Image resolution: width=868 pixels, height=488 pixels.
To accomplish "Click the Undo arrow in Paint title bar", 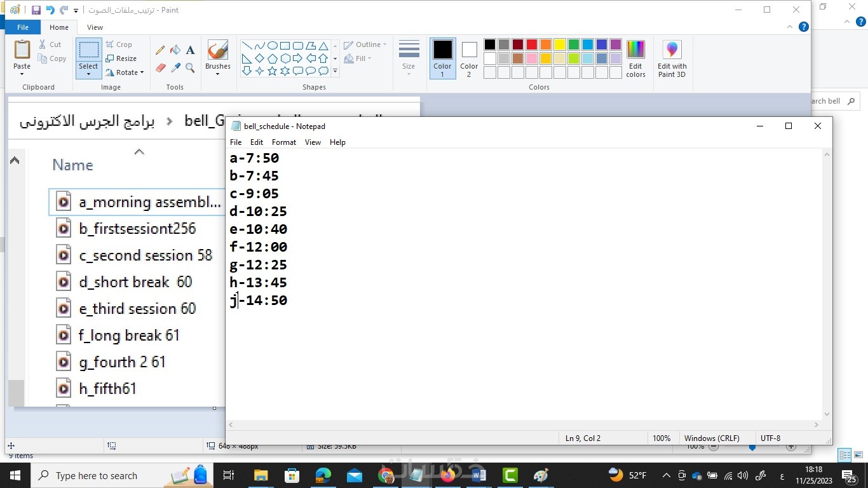I will point(50,10).
